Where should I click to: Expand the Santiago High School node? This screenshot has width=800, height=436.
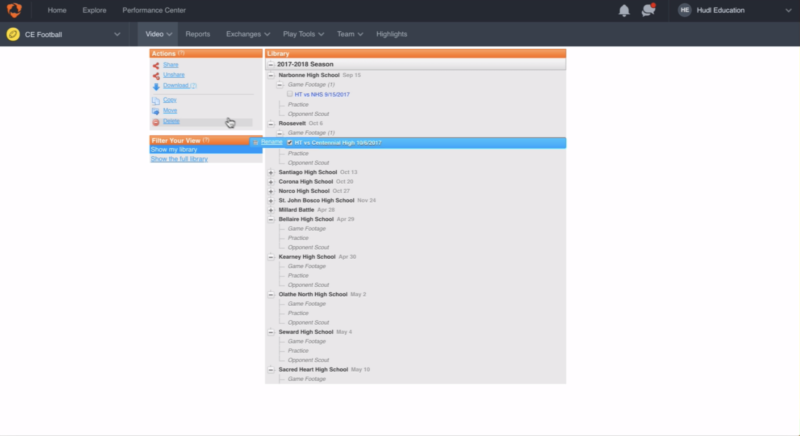[x=271, y=172]
